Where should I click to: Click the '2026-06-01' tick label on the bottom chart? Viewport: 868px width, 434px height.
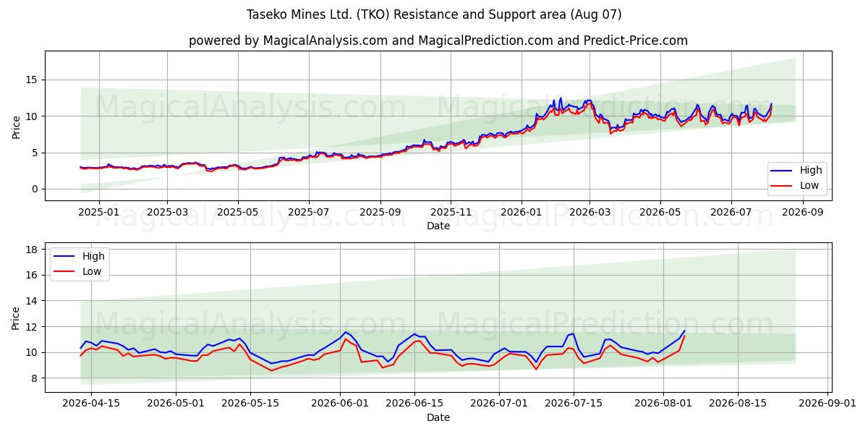coord(341,404)
